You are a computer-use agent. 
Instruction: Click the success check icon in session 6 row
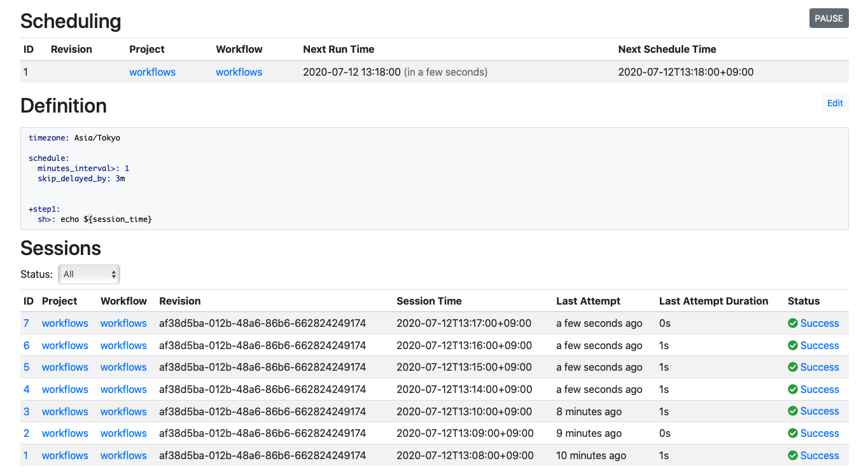pos(793,345)
